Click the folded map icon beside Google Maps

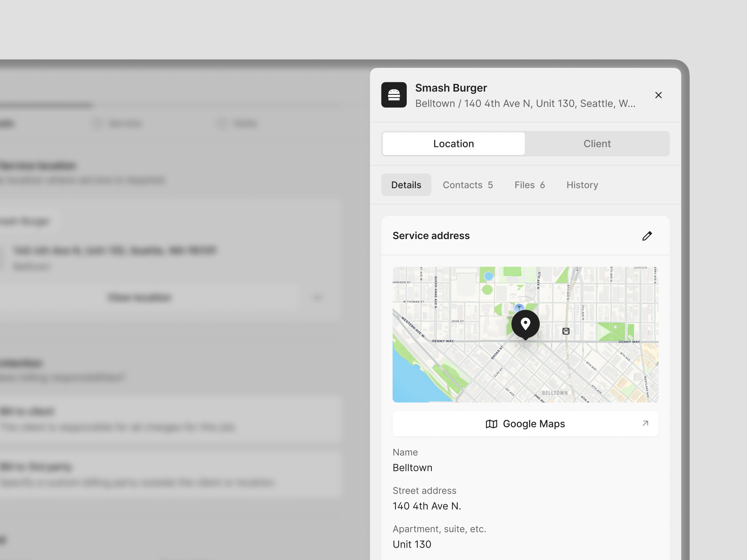click(x=491, y=424)
